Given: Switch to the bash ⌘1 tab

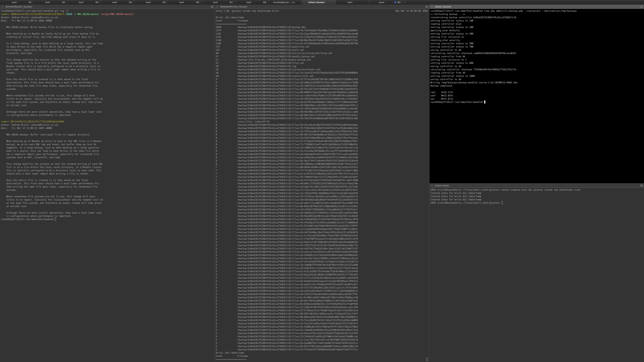Looking at the screenshot, I should (17, 2).
